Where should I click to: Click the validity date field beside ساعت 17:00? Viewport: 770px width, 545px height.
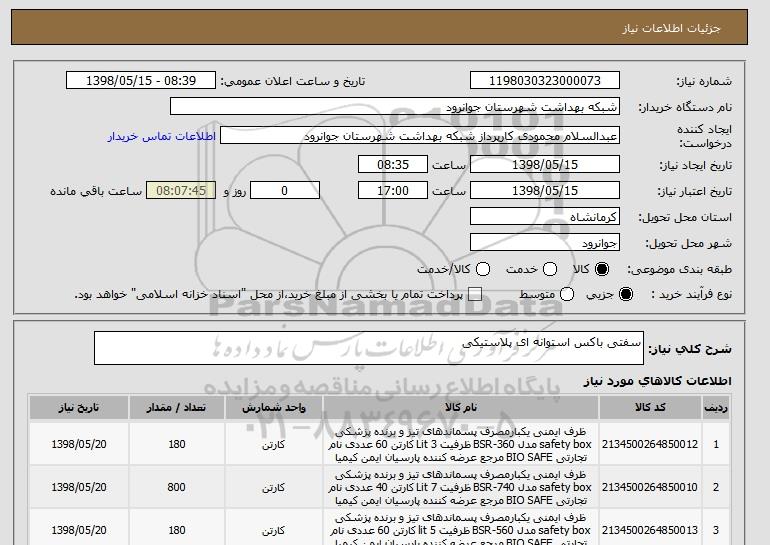[x=545, y=191]
